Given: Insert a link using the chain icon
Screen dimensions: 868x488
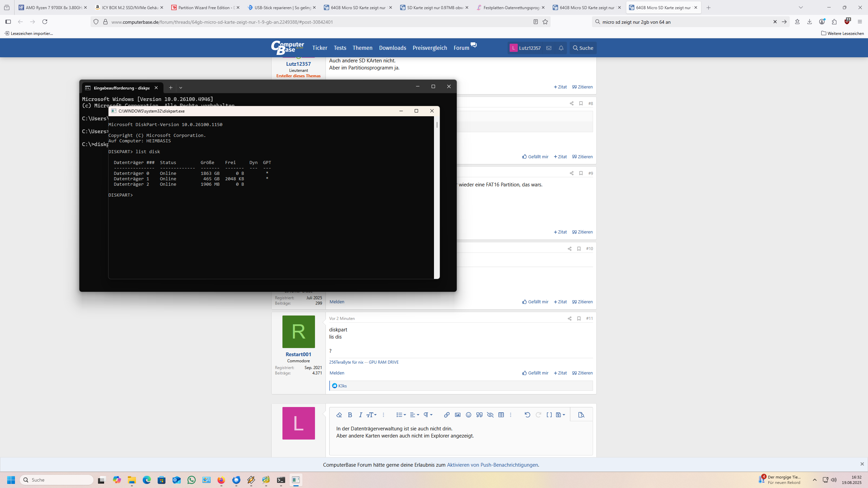Looking at the screenshot, I should tap(447, 415).
